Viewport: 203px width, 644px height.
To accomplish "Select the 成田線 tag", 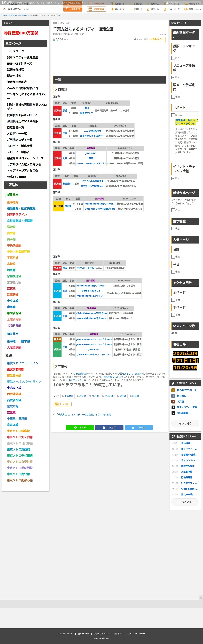I will [x=121, y=396].
